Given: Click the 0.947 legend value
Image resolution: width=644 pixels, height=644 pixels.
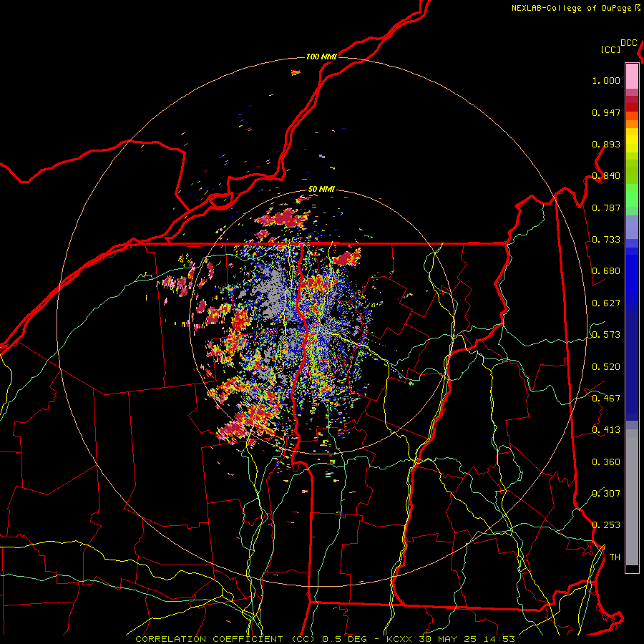Looking at the screenshot, I should [x=606, y=112].
